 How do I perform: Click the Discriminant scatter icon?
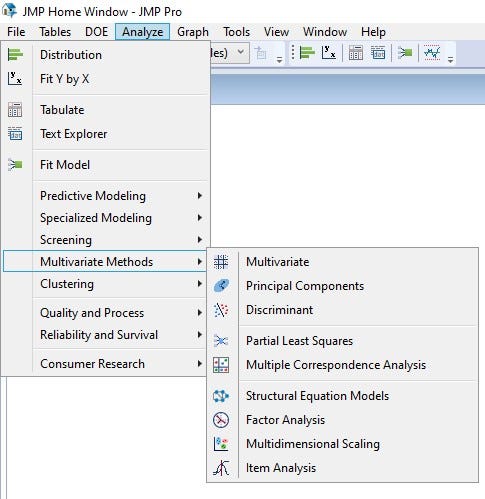point(221,310)
